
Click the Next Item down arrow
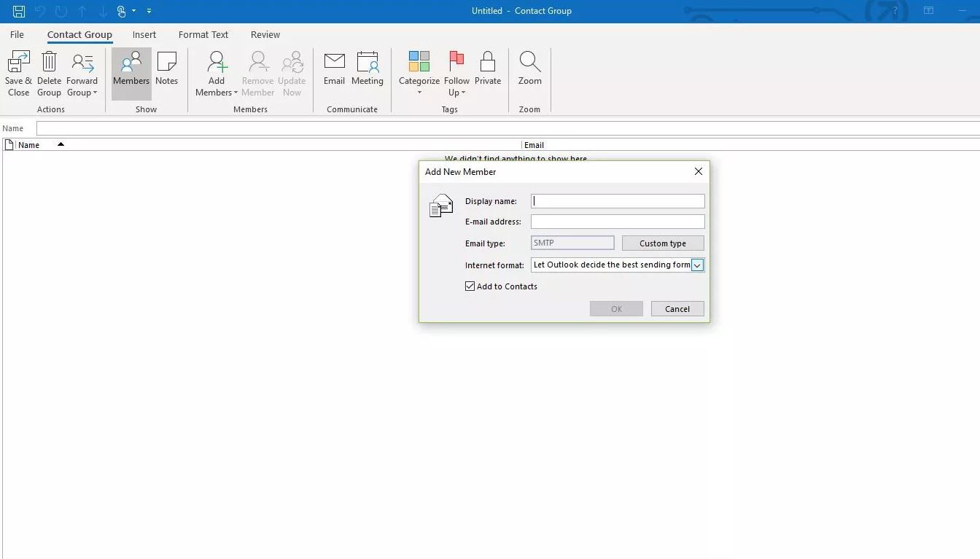(103, 11)
